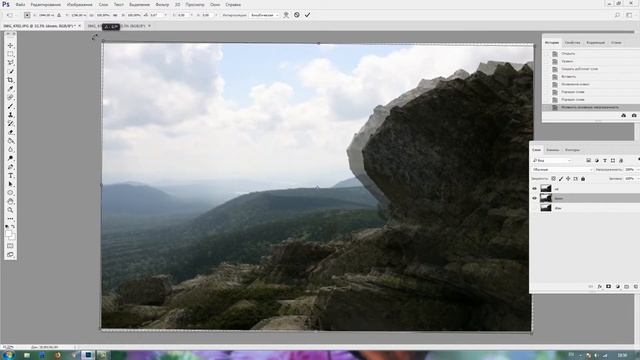
Task: Open the Редактирование menu
Action: click(46, 4)
